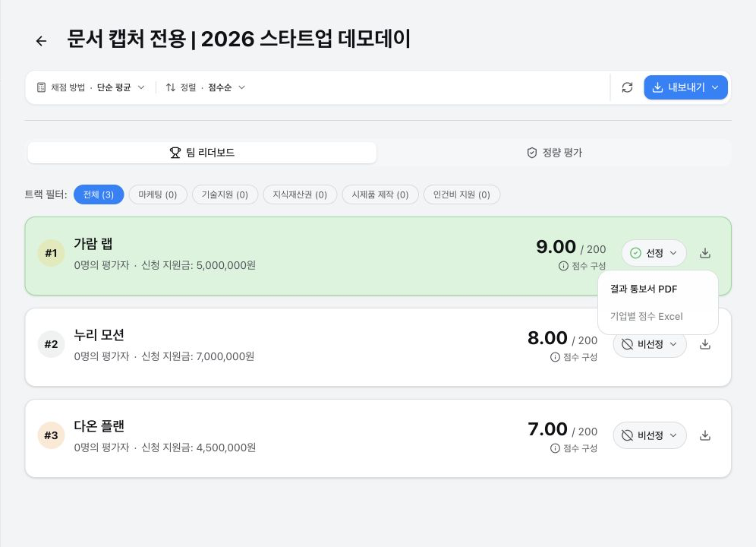Screen dimensions: 756x547
Task: Click info icon beside 가람 랩 점수 구성
Action: [563, 266]
